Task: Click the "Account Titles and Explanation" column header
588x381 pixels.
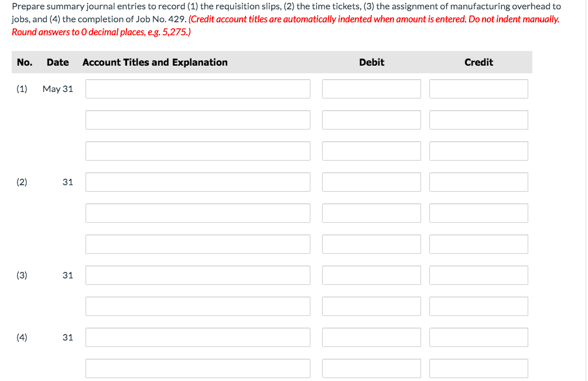Action: pyautogui.click(x=155, y=62)
